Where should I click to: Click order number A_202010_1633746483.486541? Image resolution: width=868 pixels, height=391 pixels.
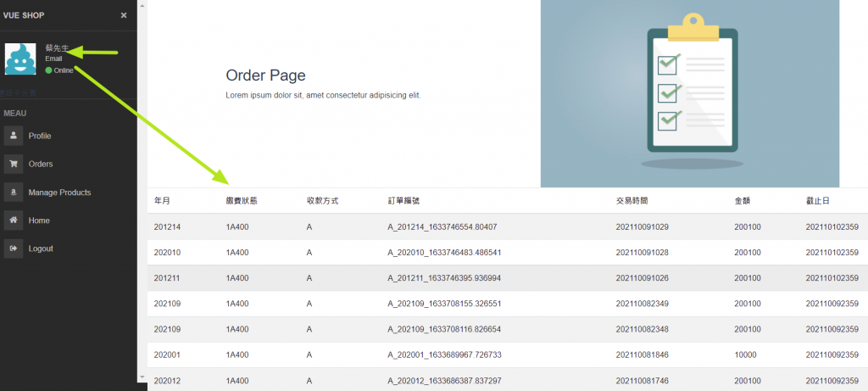coord(444,253)
